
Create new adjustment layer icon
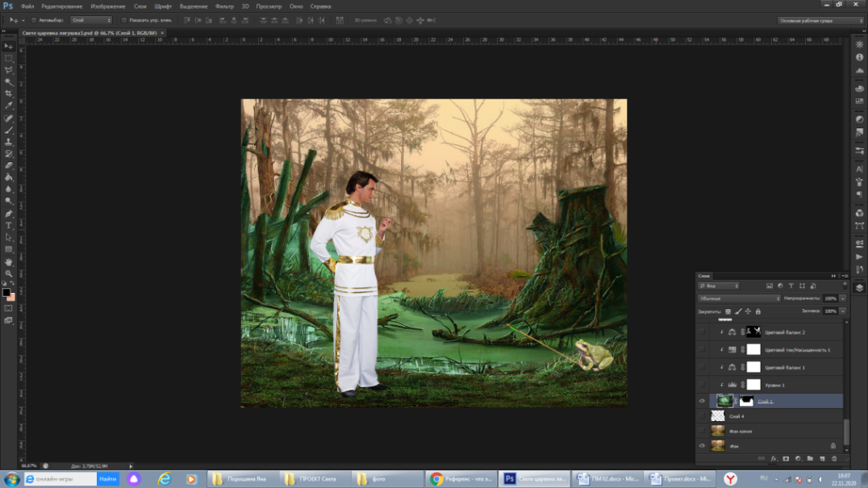click(x=798, y=459)
